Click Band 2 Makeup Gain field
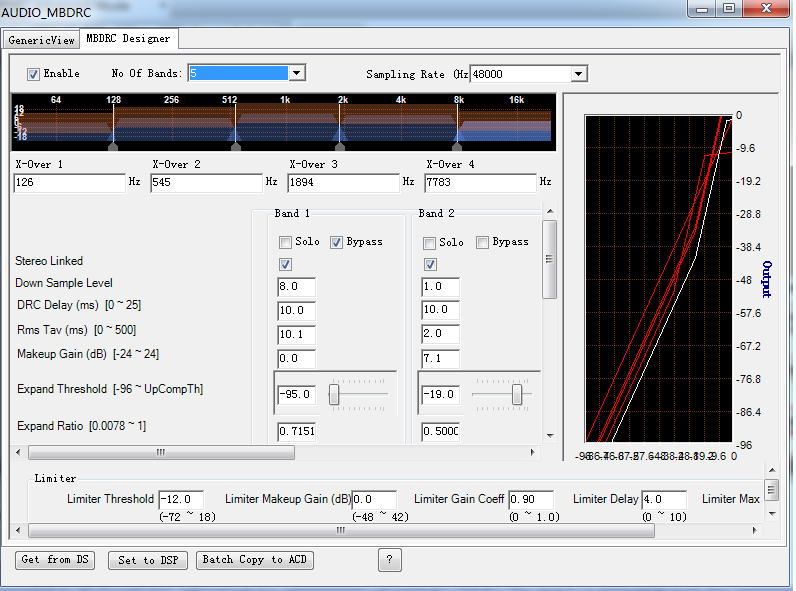 [441, 358]
